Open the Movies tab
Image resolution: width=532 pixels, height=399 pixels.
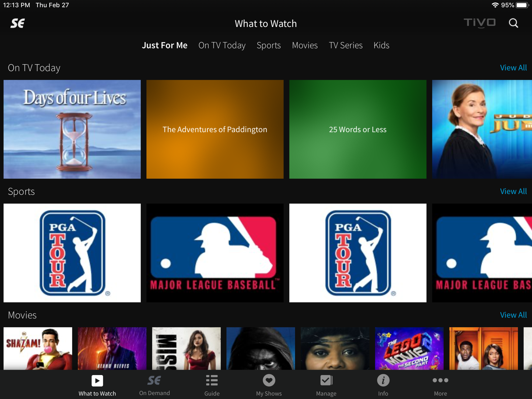(x=305, y=45)
